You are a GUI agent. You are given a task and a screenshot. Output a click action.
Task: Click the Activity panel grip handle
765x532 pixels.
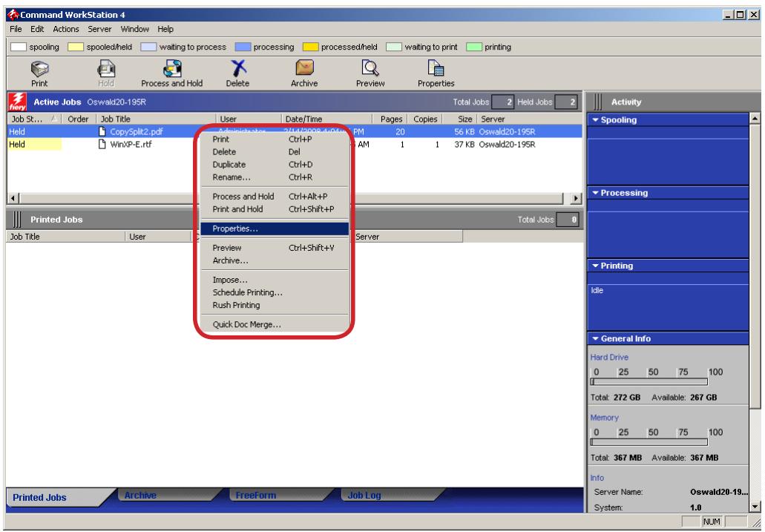coord(597,102)
